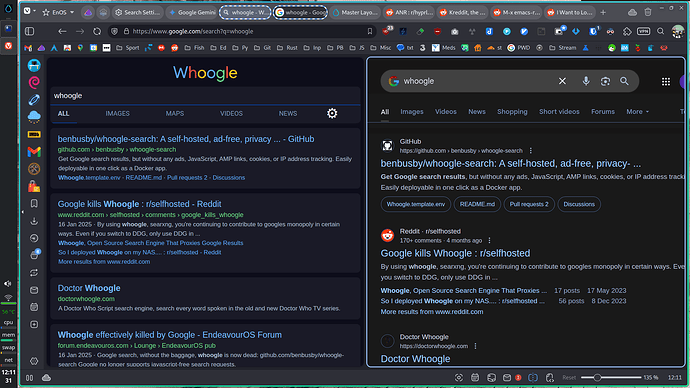Reload the current page
Viewport: 690px width, 388px height.
click(97, 31)
